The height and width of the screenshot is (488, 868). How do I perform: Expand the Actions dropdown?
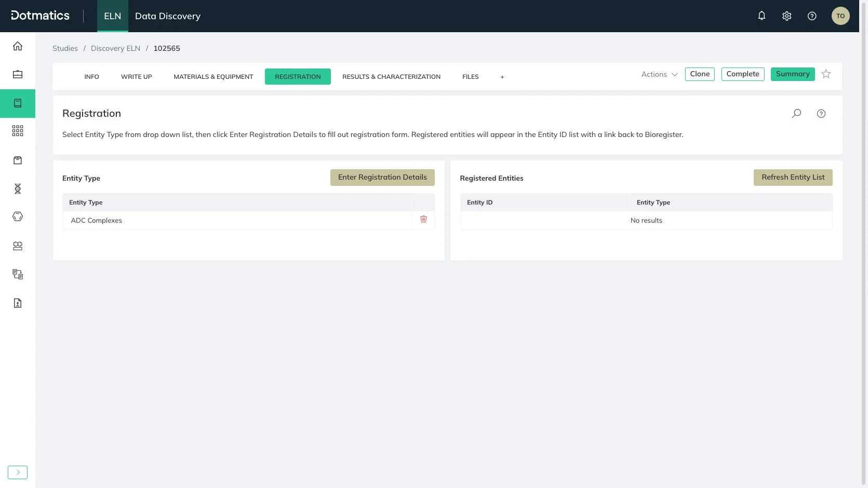(659, 74)
